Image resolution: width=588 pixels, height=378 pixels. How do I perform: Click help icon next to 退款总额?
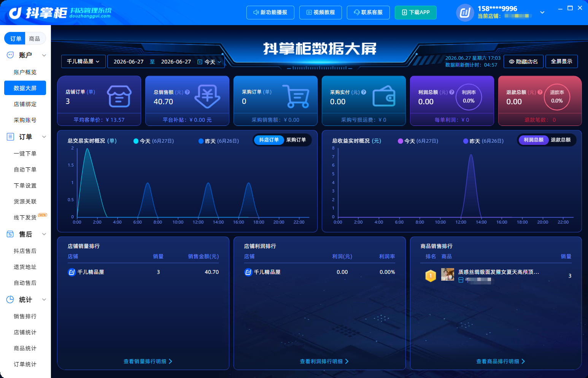point(540,92)
